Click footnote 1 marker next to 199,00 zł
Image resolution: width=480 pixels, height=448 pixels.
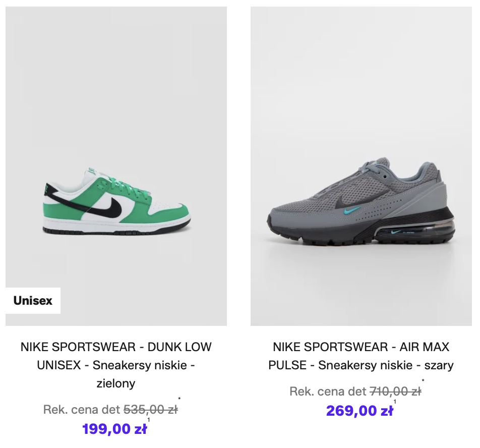[x=149, y=420]
